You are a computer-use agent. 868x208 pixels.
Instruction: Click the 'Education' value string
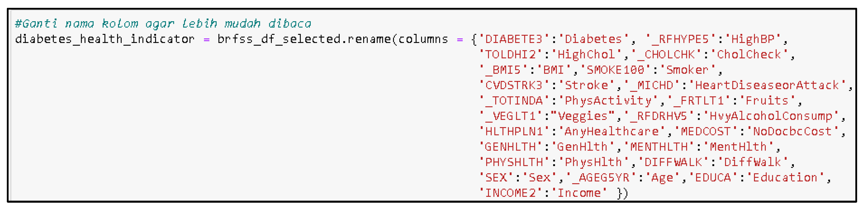coord(785,178)
